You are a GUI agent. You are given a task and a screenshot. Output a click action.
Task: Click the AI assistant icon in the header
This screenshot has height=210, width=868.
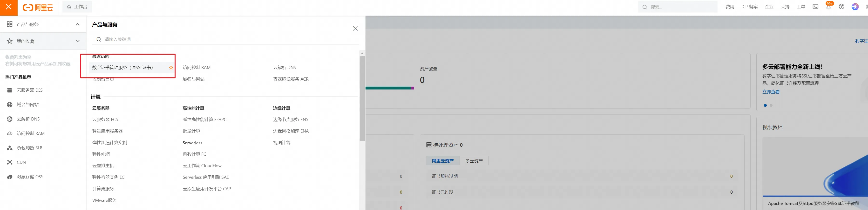pos(855,7)
